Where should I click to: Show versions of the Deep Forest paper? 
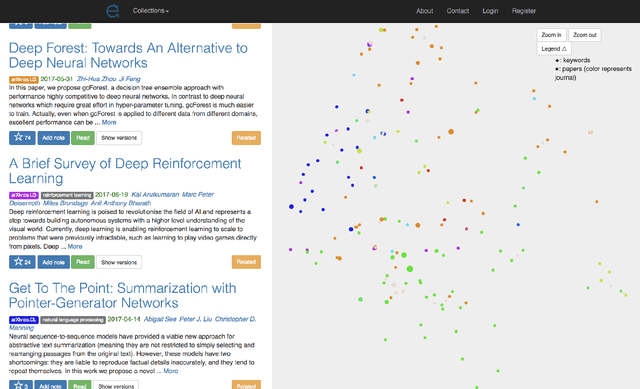(x=119, y=138)
